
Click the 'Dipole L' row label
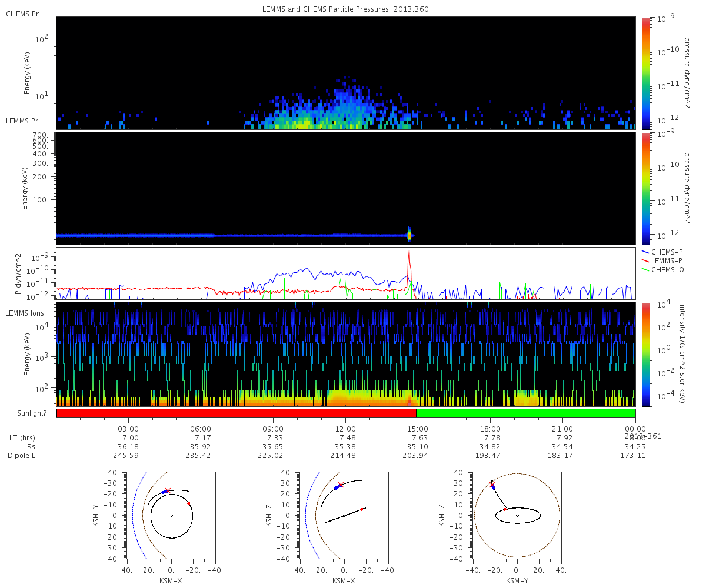point(22,456)
